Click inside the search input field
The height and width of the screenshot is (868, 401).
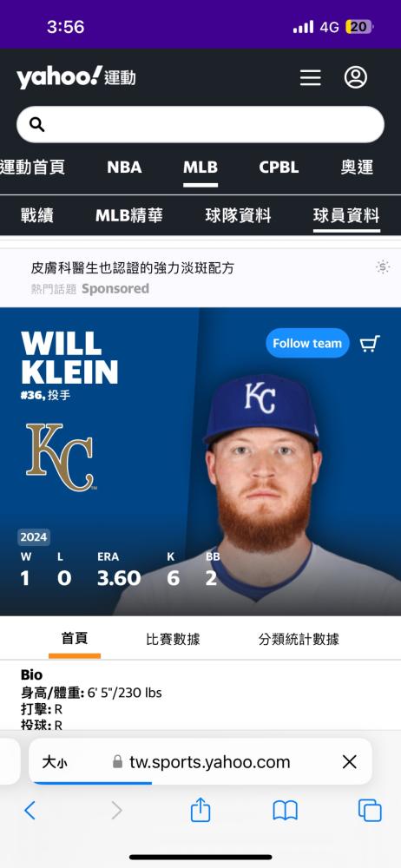pos(200,124)
